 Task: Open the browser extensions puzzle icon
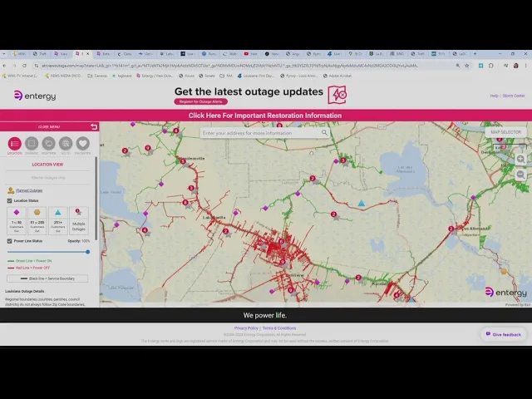click(x=491, y=66)
